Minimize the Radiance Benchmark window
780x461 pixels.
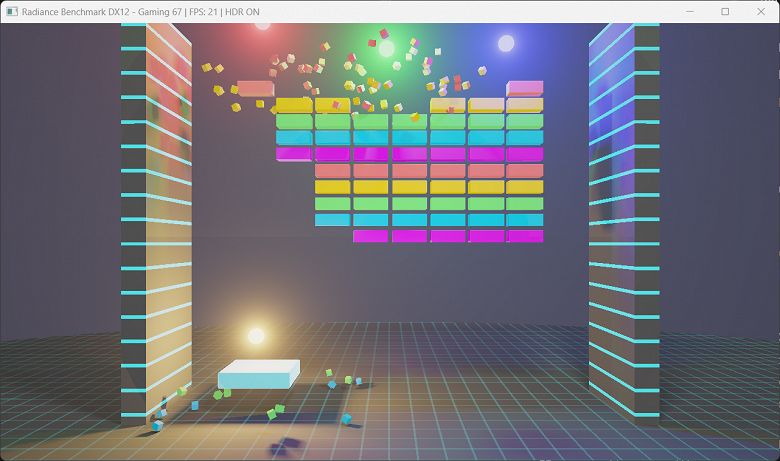pyautogui.click(x=689, y=11)
